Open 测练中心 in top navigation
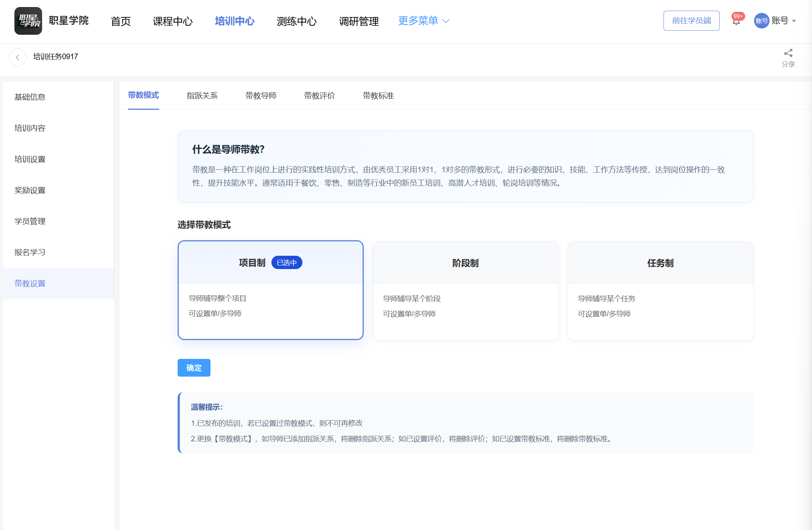The height and width of the screenshot is (530, 812). (x=297, y=21)
